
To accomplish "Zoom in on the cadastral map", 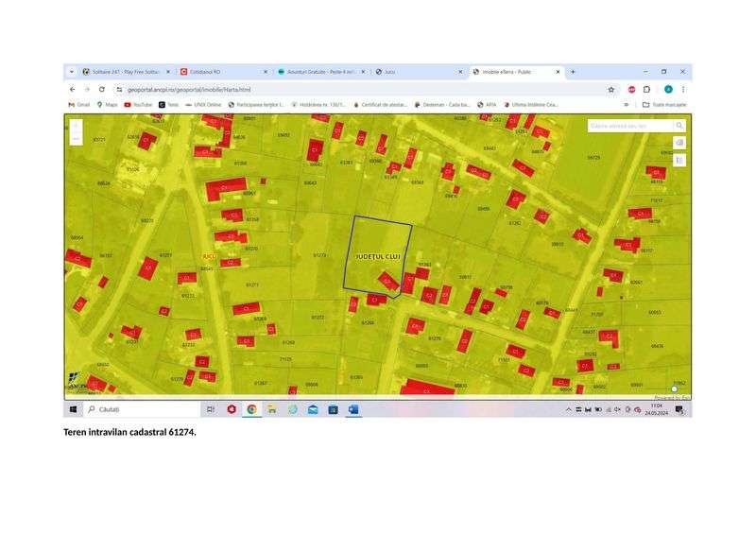I will (x=76, y=126).
